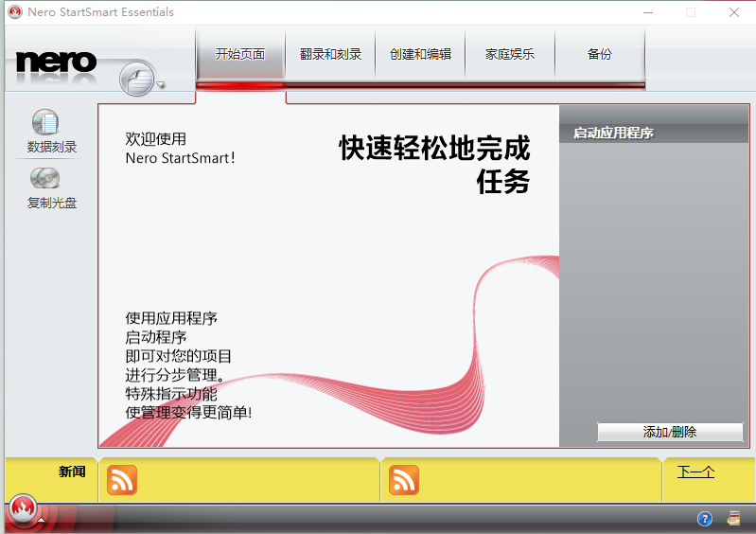This screenshot has width=756, height=534.
Task: Click the round file options button beside nero logo
Action: (x=137, y=80)
